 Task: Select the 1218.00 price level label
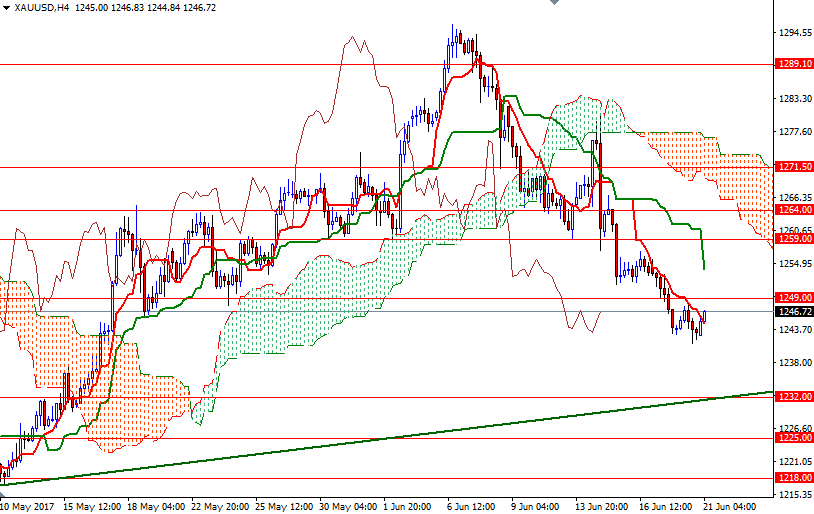[794, 478]
